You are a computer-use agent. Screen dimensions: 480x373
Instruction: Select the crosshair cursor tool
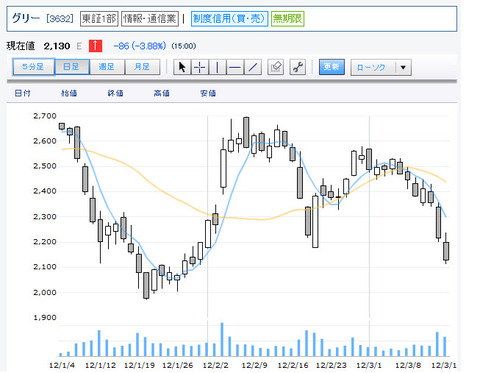click(x=200, y=67)
